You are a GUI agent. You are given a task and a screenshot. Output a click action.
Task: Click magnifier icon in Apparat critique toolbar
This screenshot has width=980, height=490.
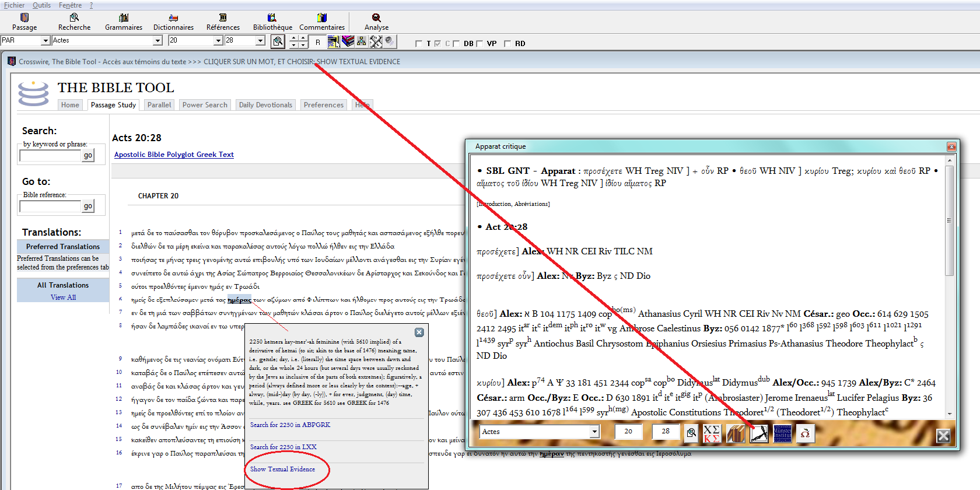[x=691, y=433]
